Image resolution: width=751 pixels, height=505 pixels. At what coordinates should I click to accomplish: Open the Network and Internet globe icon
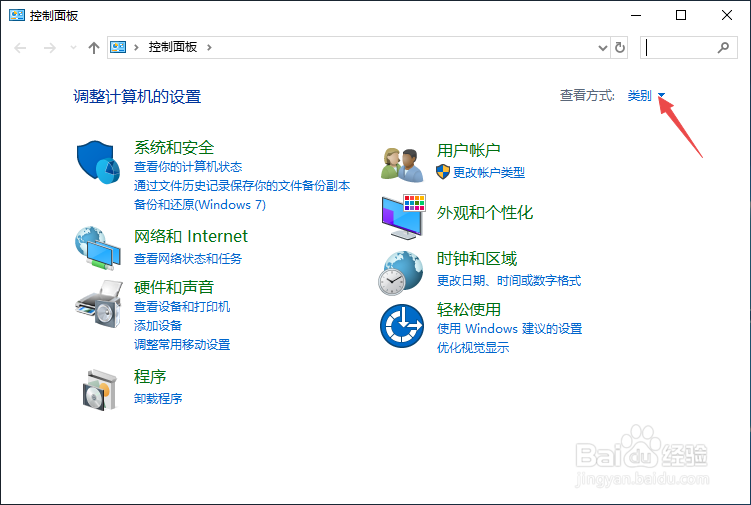[x=98, y=249]
